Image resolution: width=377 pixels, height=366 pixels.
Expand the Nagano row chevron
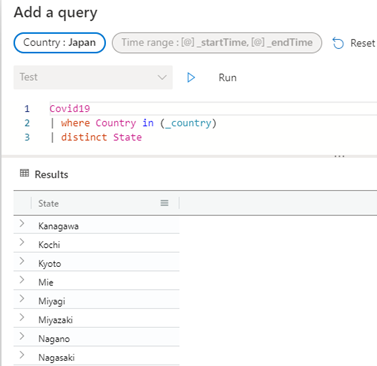[22, 336]
